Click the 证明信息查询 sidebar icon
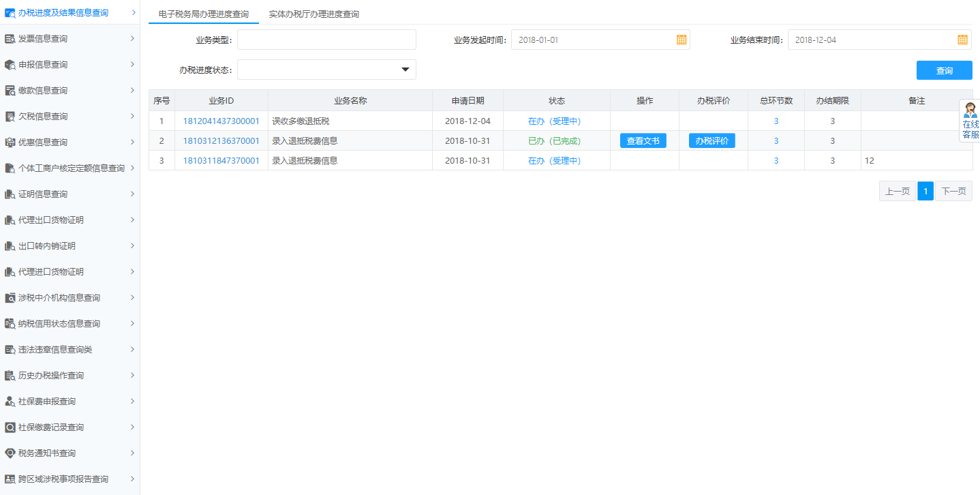 (x=10, y=194)
